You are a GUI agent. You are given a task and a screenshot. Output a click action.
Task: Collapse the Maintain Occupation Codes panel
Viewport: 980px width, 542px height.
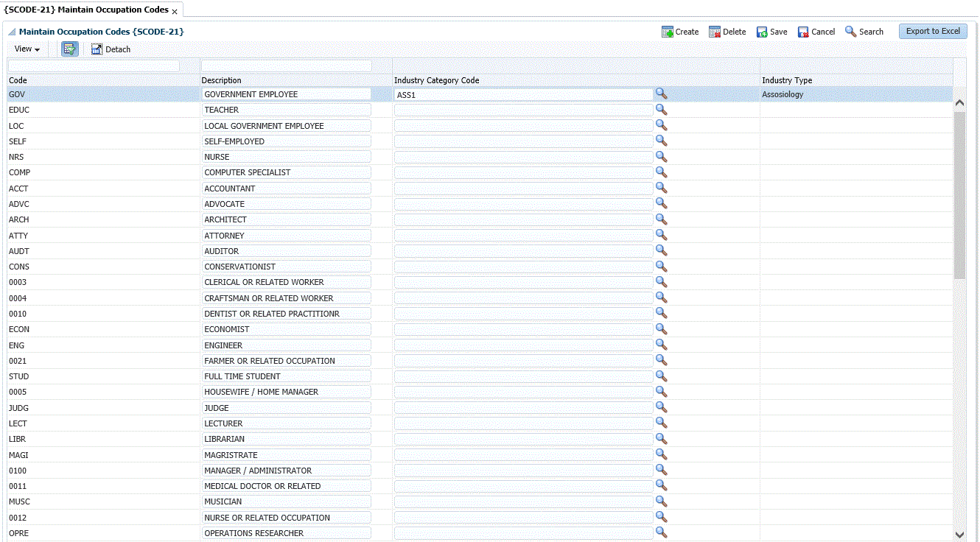pos(12,32)
